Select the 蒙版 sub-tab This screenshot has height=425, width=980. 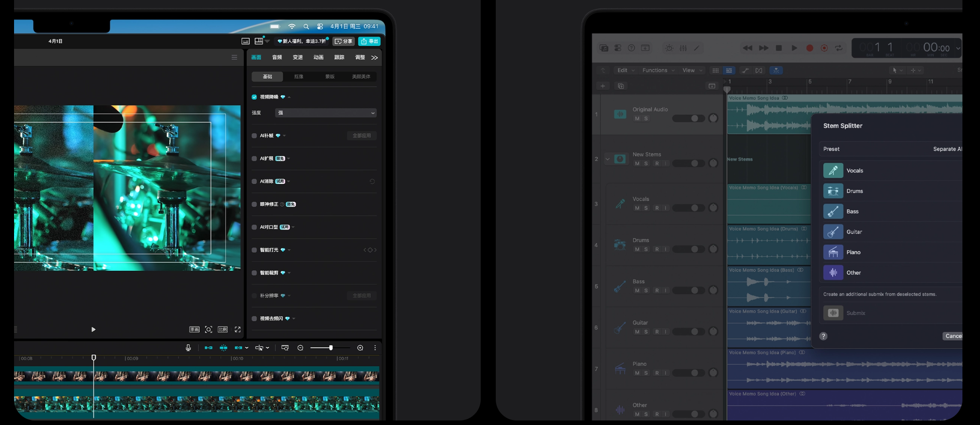pos(330,76)
